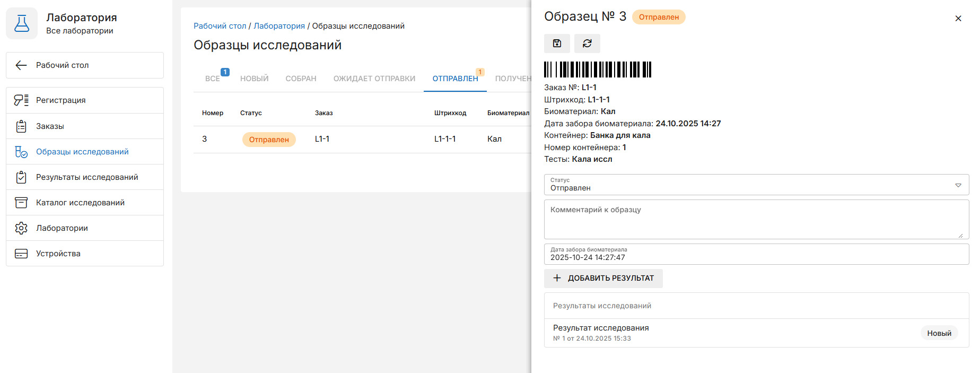
Task: Click the save icon in sample panel
Action: [x=557, y=44]
